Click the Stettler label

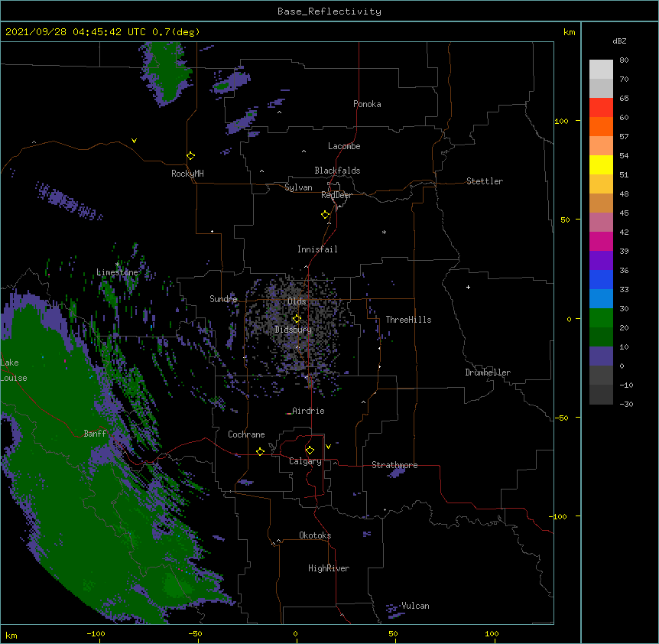(485, 181)
